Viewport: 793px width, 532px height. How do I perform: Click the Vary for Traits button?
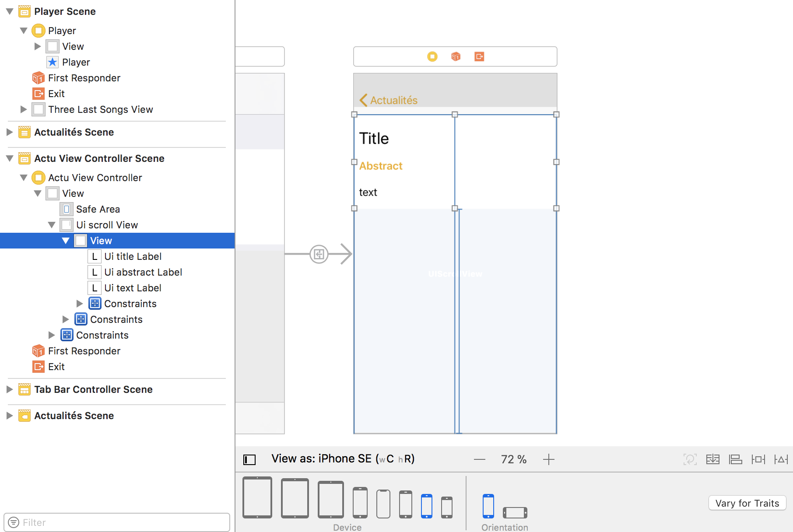point(747,503)
